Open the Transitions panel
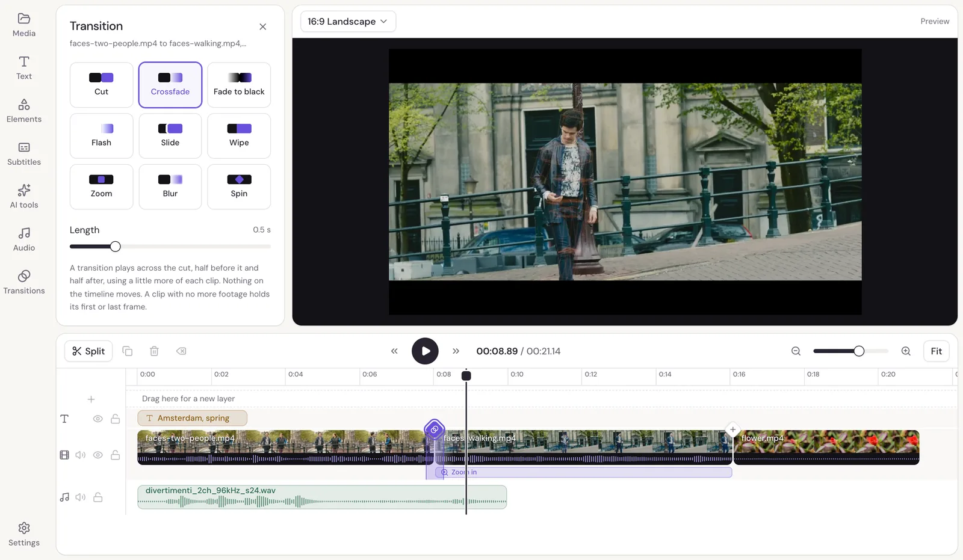This screenshot has width=963, height=560. click(24, 282)
